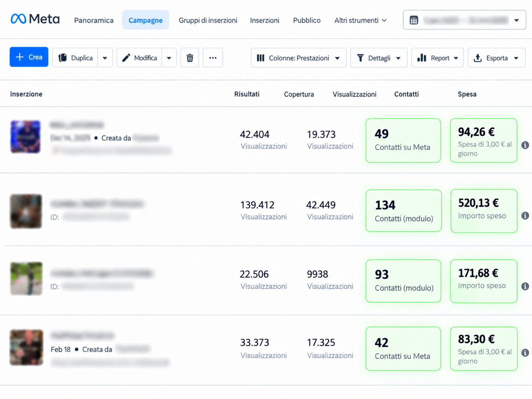The image size is (532, 399).
Task: Open the Inserzioni tab
Action: pyautogui.click(x=264, y=20)
